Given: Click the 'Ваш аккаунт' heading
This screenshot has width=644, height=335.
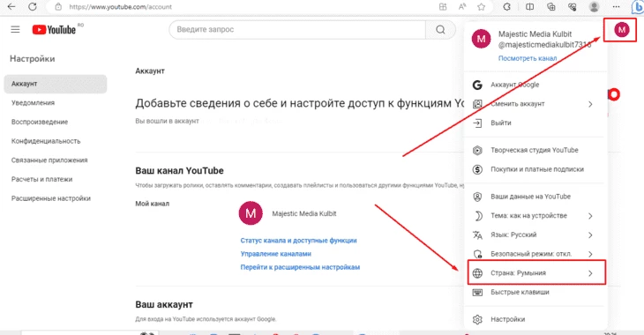Looking at the screenshot, I should click(164, 305).
